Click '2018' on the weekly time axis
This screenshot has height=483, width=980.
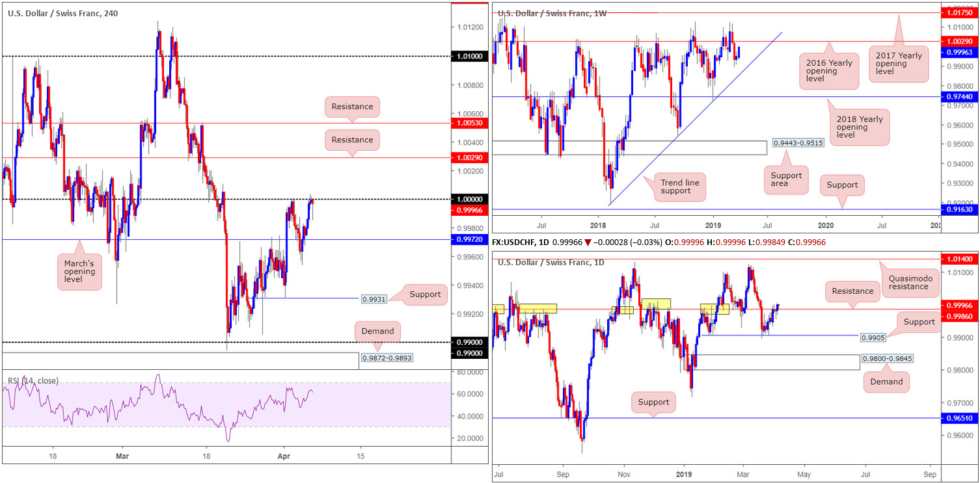pyautogui.click(x=597, y=226)
